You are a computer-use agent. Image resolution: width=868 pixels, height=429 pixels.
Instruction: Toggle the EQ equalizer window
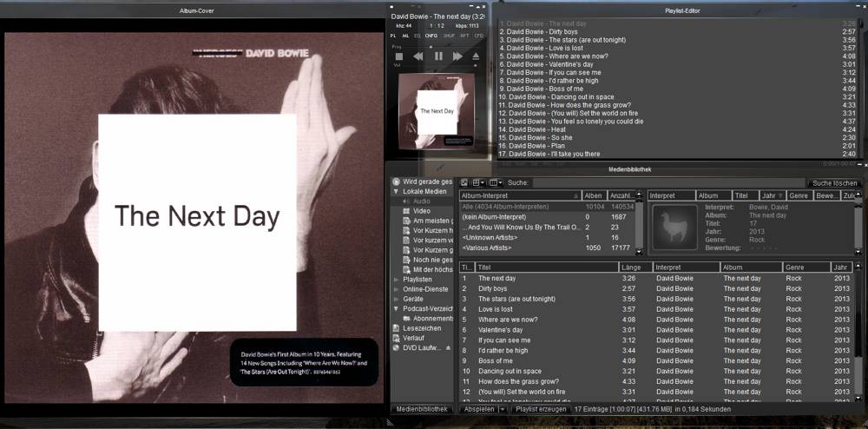point(417,36)
